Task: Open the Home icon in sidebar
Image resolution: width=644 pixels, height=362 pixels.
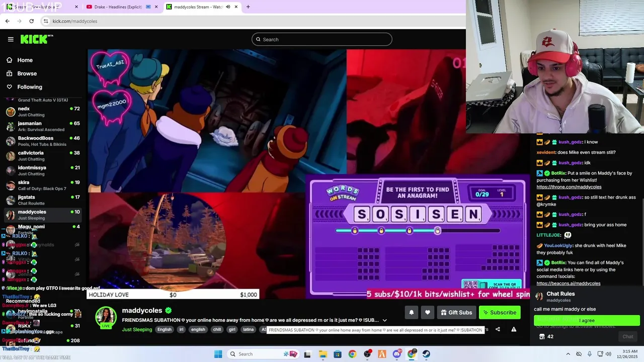Action: pos(9,60)
